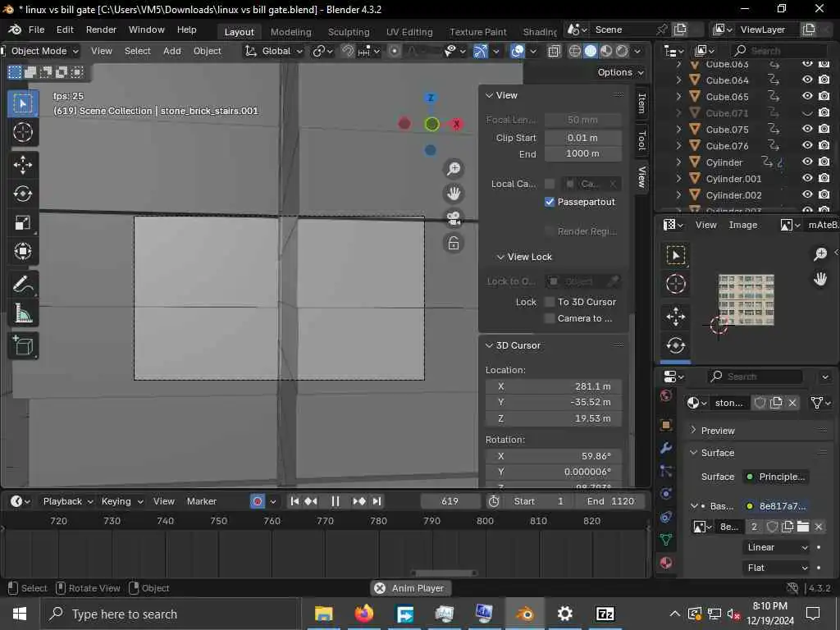Disable rendering for Cube.076 camera icon

(824, 145)
